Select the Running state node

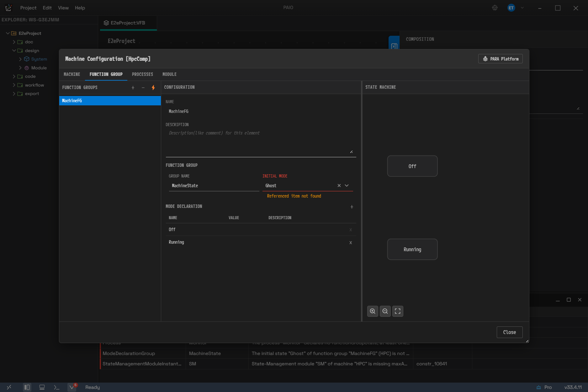[412, 249]
